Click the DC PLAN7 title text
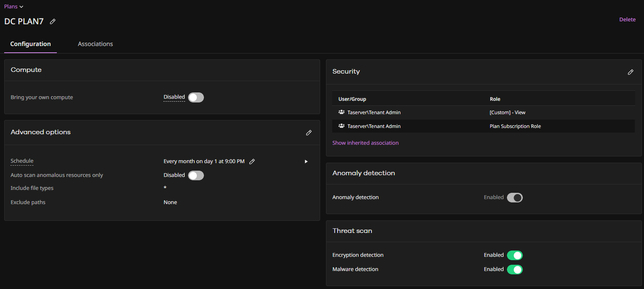Viewport: 644px width, 289px height. pyautogui.click(x=24, y=21)
